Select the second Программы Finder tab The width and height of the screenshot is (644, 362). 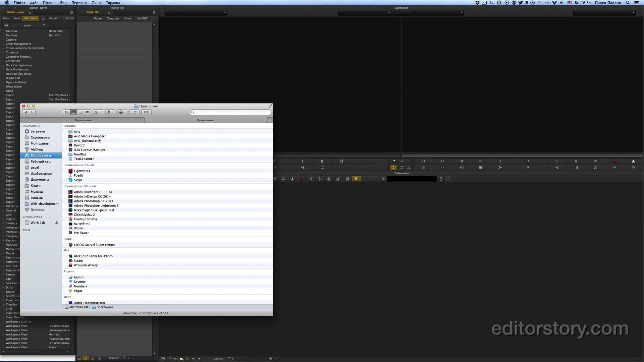[x=206, y=120]
